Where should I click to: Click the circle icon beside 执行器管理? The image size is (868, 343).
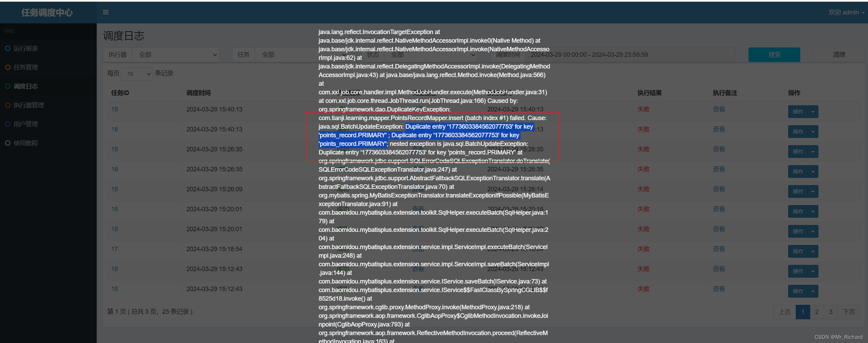point(8,105)
